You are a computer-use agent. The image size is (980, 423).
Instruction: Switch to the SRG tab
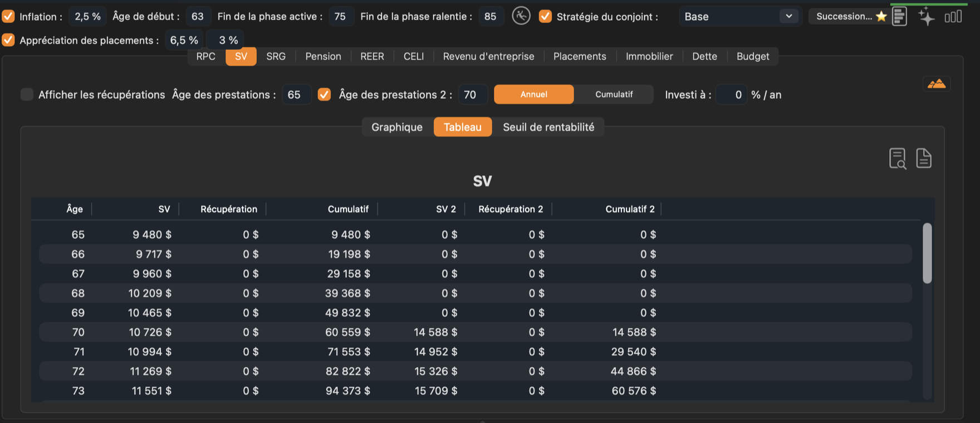pyautogui.click(x=276, y=56)
